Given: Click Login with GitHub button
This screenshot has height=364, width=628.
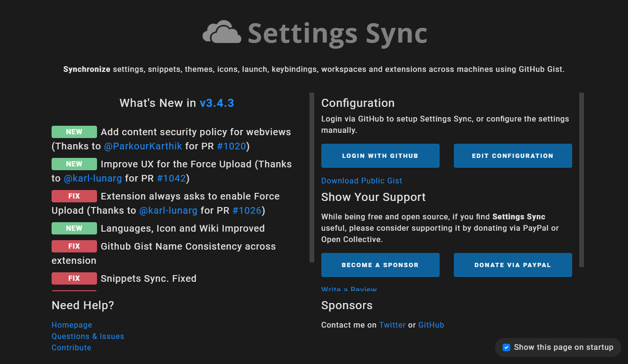Looking at the screenshot, I should pyautogui.click(x=380, y=156).
